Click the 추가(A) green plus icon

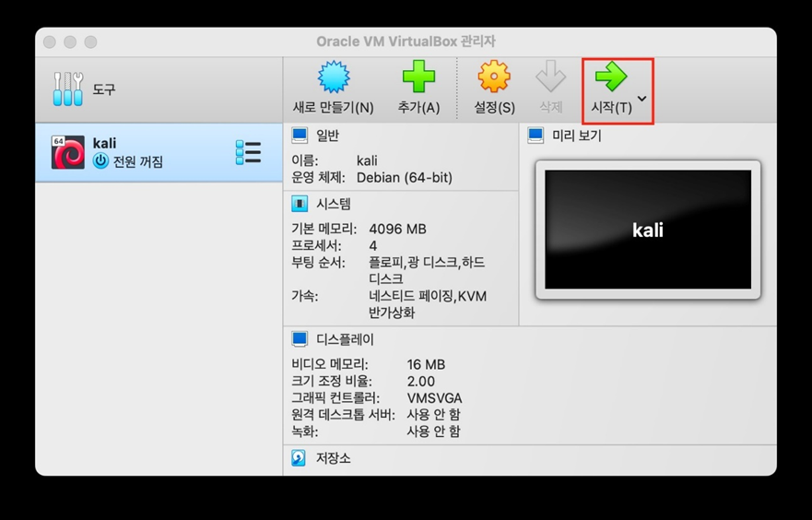click(418, 77)
